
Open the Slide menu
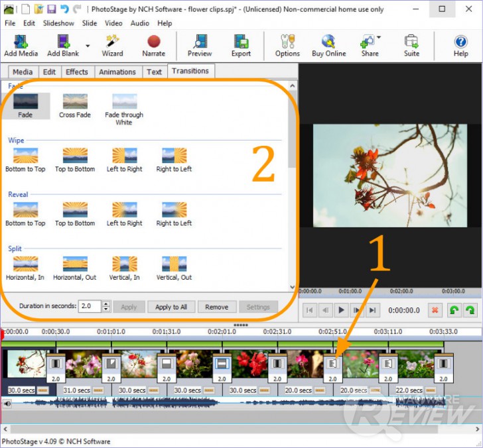pos(90,23)
